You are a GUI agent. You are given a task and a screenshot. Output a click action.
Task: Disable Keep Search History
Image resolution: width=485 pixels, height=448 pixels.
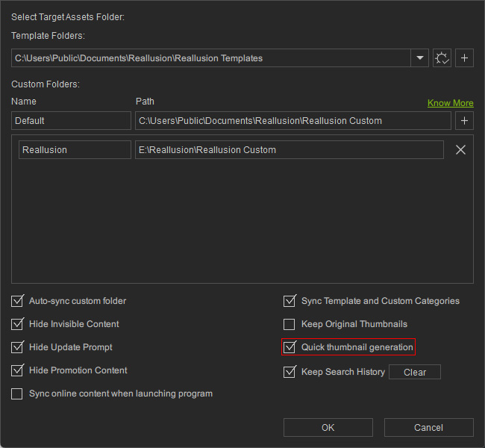(290, 372)
